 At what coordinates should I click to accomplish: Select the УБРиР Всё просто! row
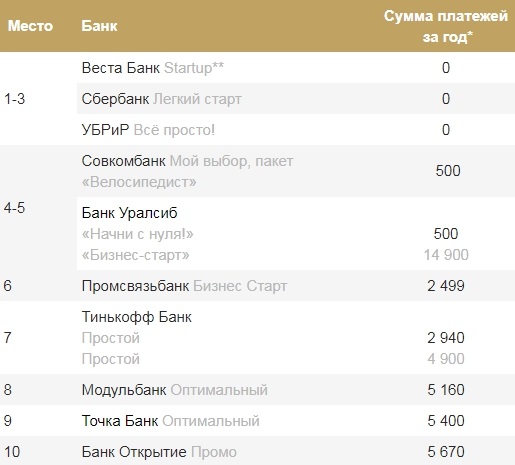coord(296,130)
